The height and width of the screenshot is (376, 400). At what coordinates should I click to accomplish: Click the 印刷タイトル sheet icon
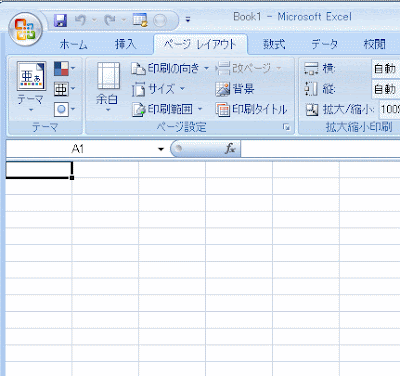pyautogui.click(x=223, y=110)
